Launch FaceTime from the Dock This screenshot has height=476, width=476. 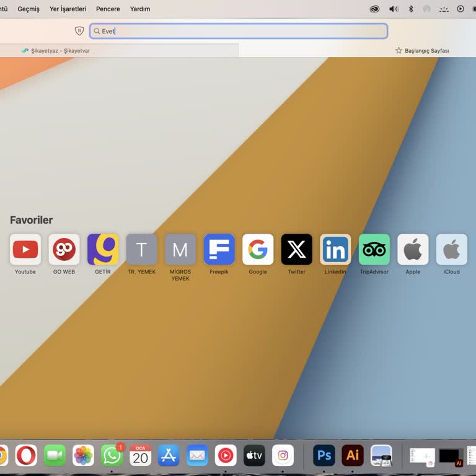pos(55,455)
